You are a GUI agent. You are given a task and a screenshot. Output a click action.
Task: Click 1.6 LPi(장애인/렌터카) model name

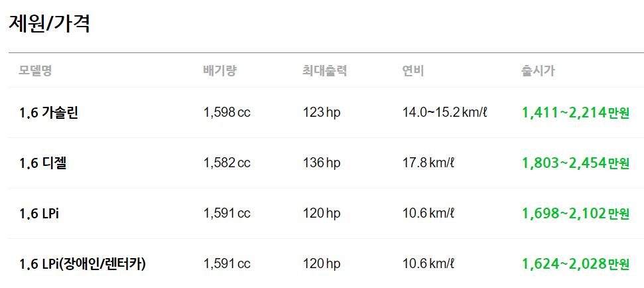click(82, 263)
